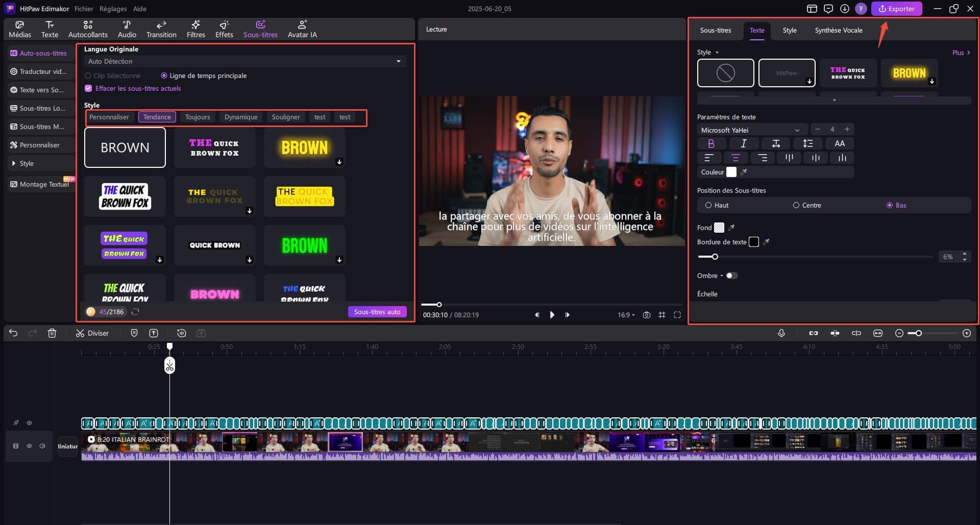Toggle fullscreen preview icon
Screen dimensions: 980x525
(677, 315)
